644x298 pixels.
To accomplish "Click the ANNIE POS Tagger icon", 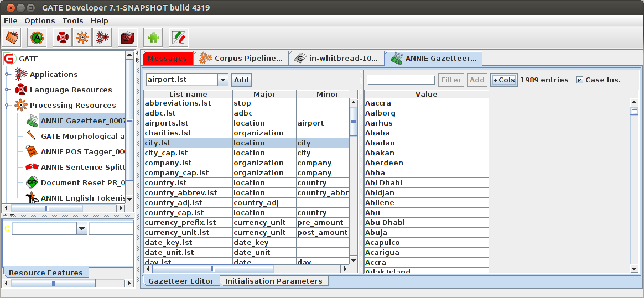I will pos(32,151).
